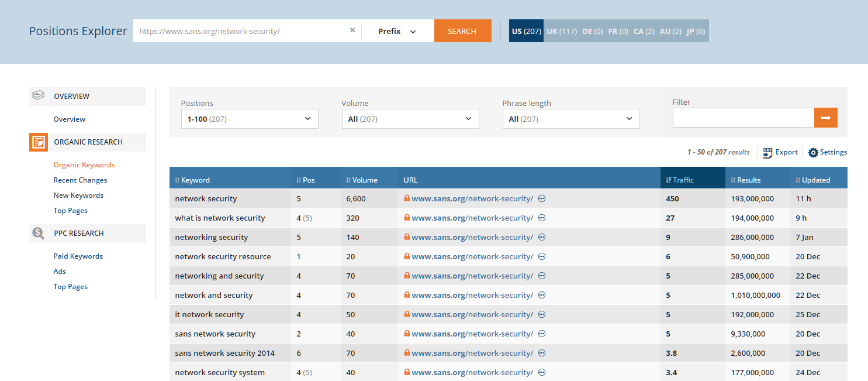
Task: Open Settings via the gear icon
Action: [813, 152]
